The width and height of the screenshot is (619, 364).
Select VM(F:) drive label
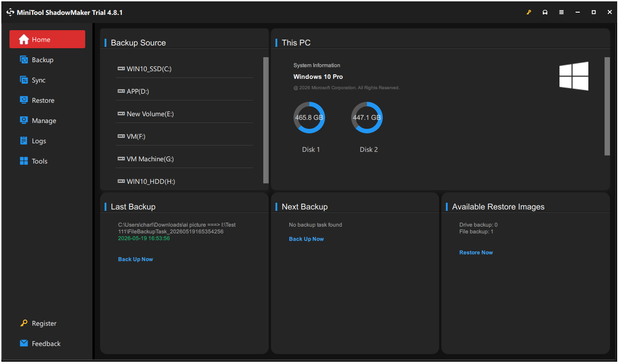coord(136,136)
